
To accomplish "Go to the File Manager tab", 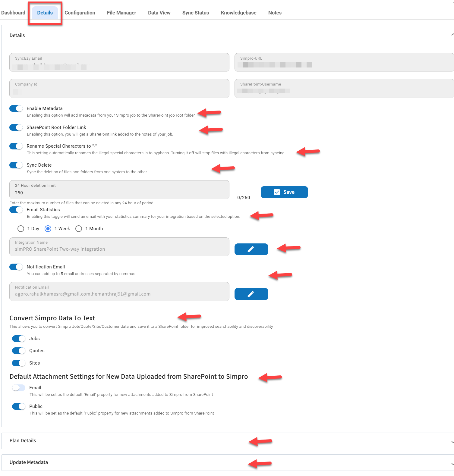I will (121, 13).
